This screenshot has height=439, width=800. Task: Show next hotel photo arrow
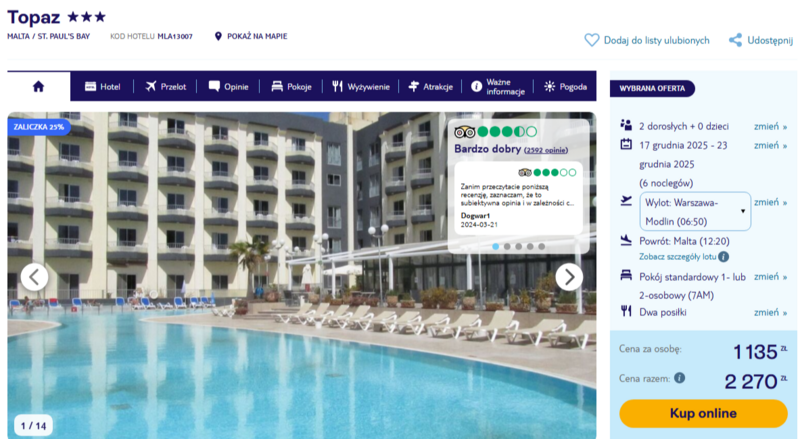[569, 277]
